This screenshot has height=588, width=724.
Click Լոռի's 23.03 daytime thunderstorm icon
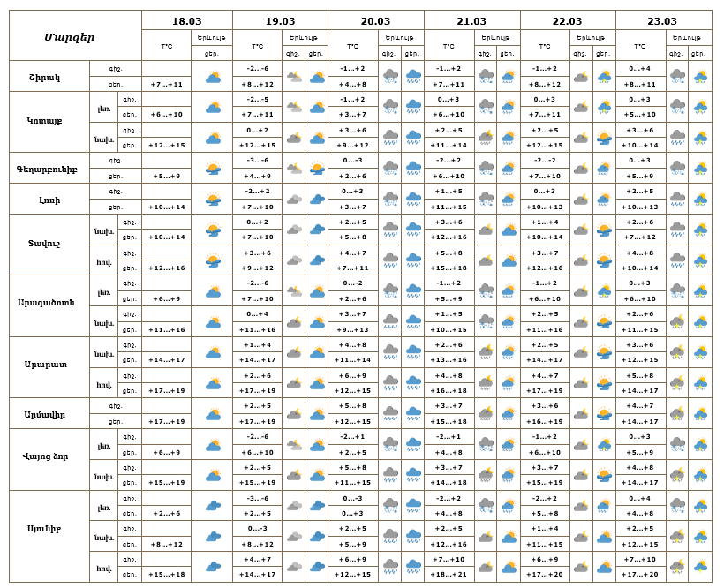pos(700,199)
